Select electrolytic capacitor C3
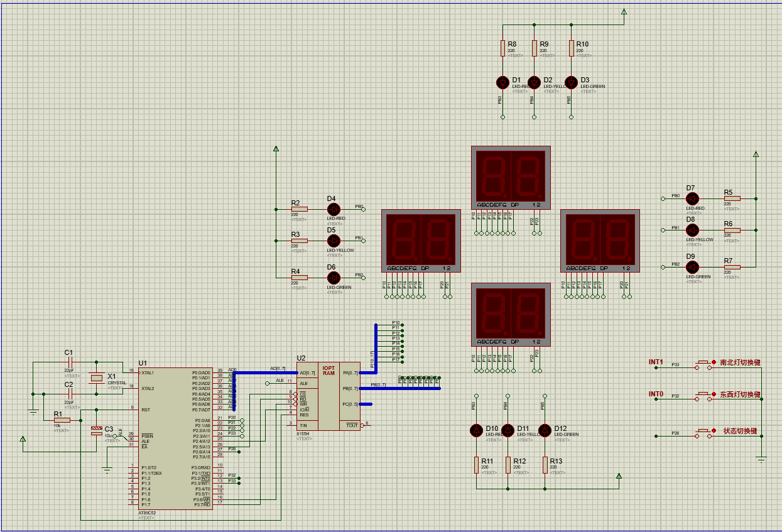This screenshot has height=532, width=782. point(96,431)
